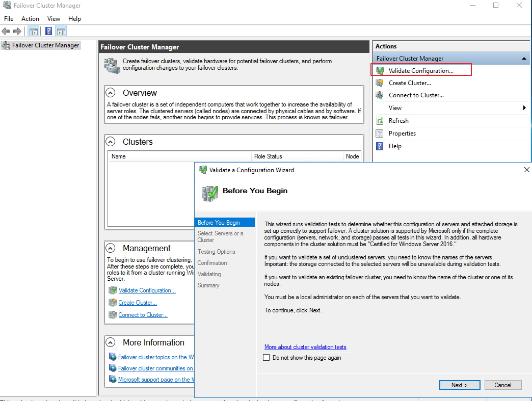Collapse the Clusters section chevron
The image size is (532, 401).
click(111, 142)
